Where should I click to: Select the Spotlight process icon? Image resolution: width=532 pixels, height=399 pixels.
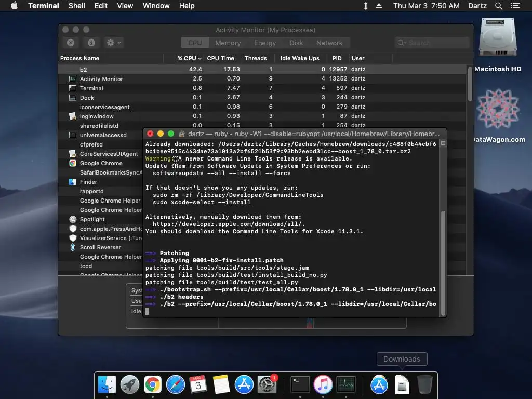tap(73, 219)
